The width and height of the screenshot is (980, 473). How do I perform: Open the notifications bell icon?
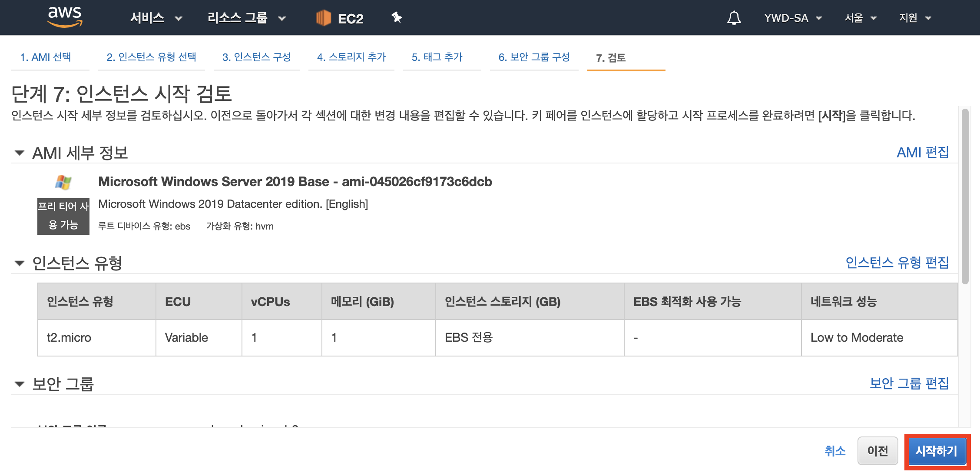coord(734,18)
